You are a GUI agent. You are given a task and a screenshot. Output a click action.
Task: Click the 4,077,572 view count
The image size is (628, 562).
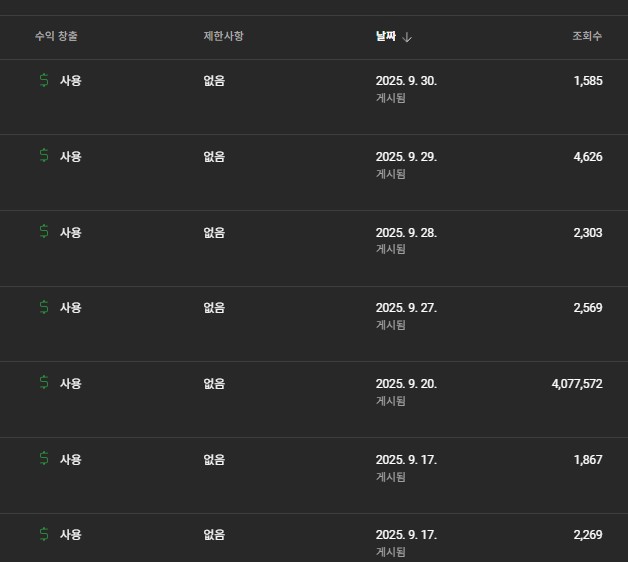576,383
